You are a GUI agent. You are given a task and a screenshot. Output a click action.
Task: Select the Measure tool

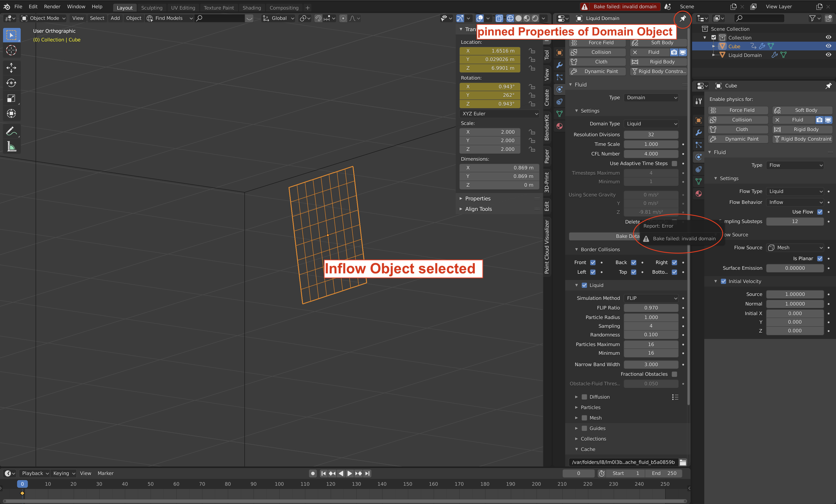(x=11, y=147)
